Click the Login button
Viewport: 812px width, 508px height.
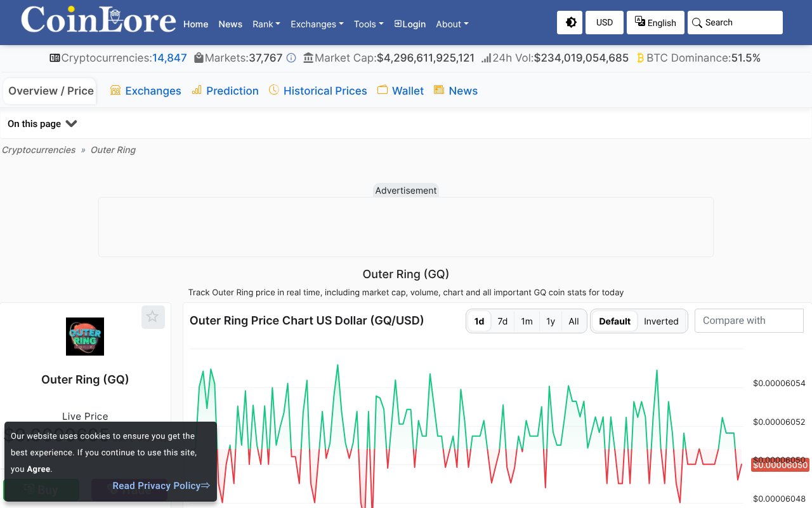pyautogui.click(x=410, y=24)
